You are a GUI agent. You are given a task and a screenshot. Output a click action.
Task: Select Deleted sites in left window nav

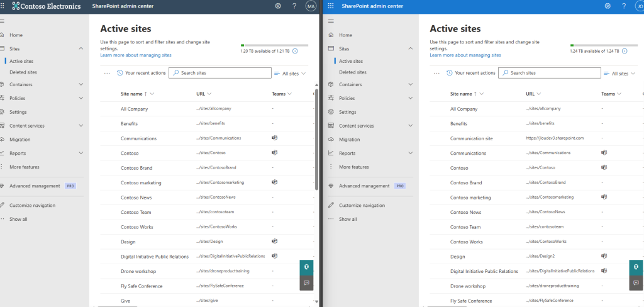click(23, 72)
